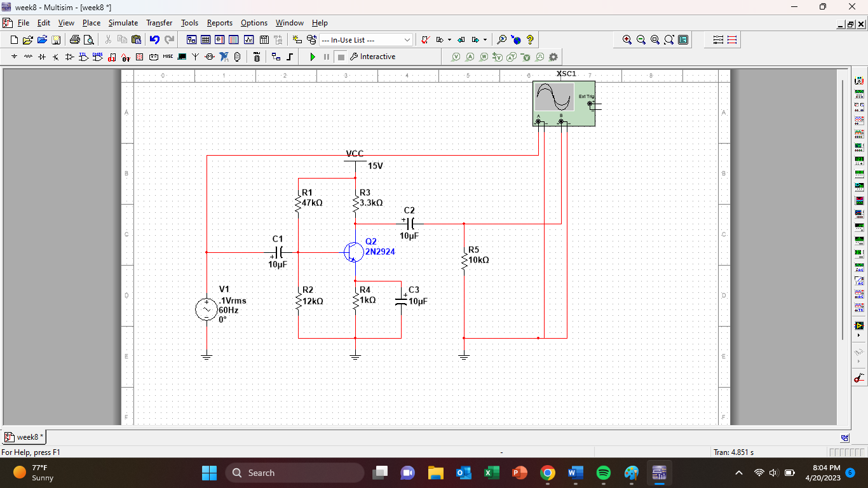Click the Grapher view icon
This screenshot has width=868, height=488.
[248, 40]
